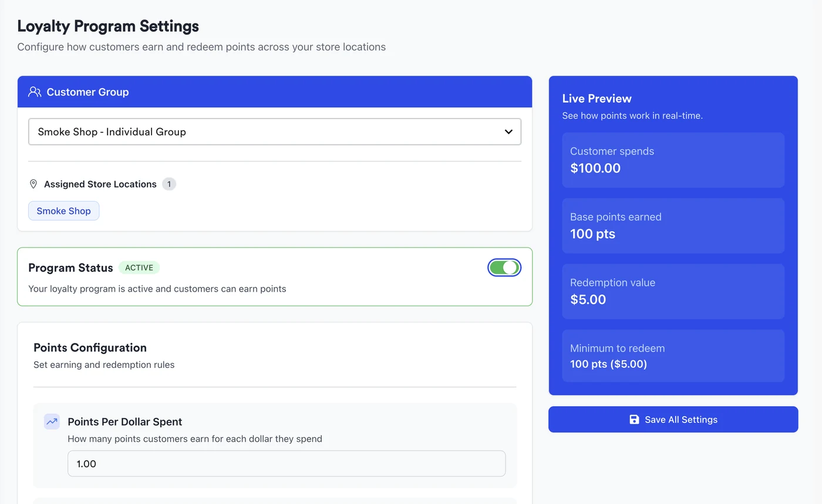Screen dimensions: 822x504
Task: Click the Points Configuration heading
Action: coord(90,347)
